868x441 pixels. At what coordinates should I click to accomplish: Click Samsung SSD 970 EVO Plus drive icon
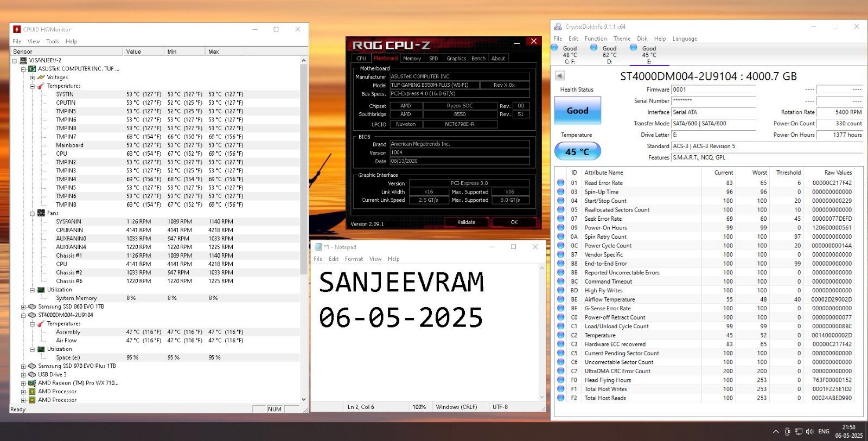coord(32,366)
